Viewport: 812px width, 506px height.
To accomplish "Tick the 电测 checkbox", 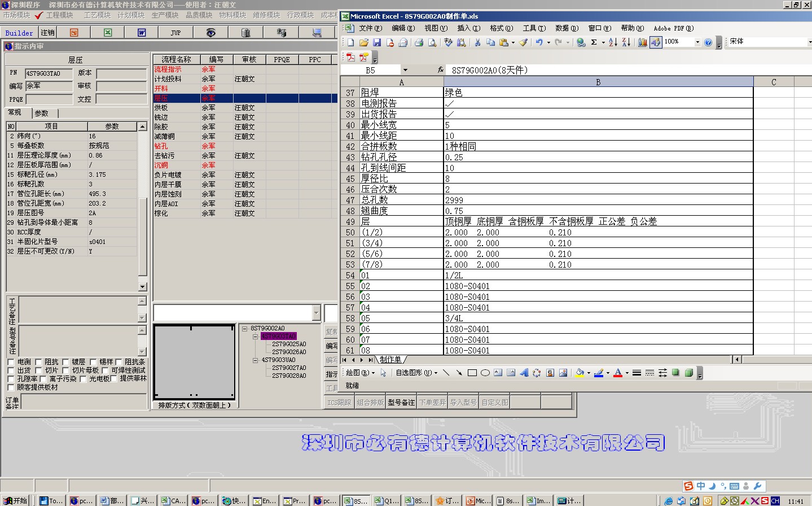I will (x=11, y=362).
